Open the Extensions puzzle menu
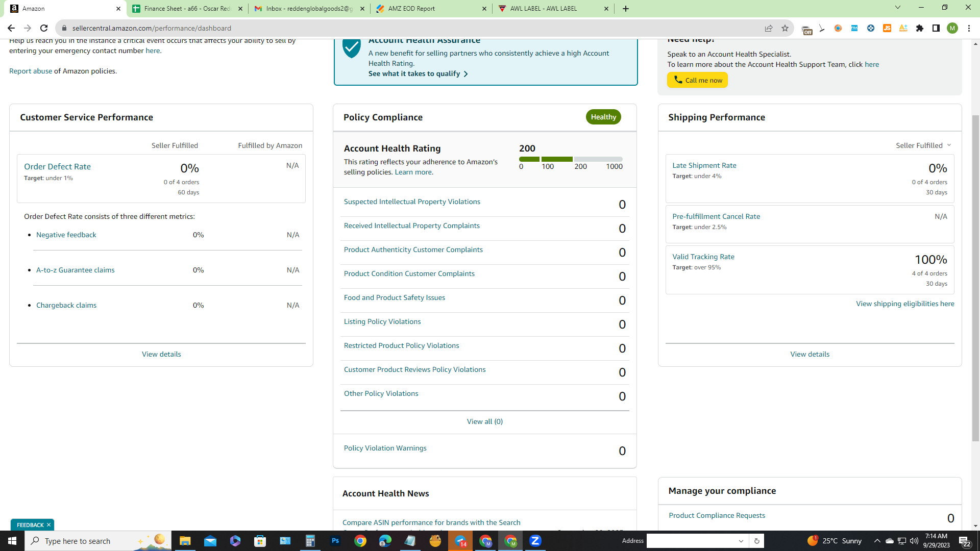 tap(920, 28)
